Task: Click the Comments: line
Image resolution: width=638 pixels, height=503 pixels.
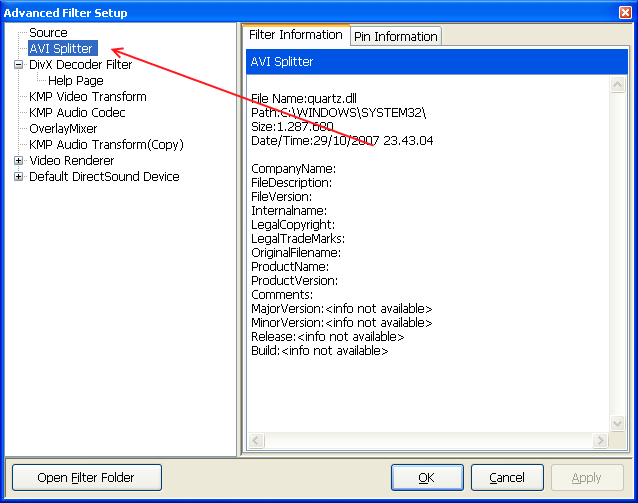Action: (x=282, y=295)
